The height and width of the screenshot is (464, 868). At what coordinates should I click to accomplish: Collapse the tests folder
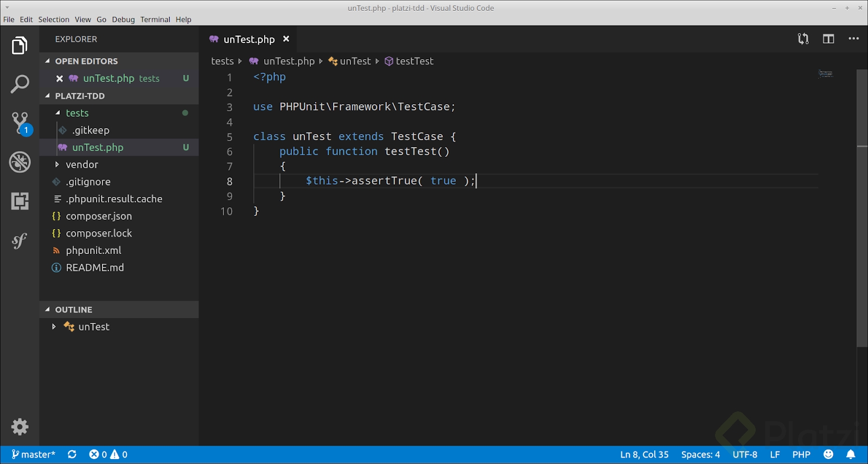pyautogui.click(x=58, y=113)
